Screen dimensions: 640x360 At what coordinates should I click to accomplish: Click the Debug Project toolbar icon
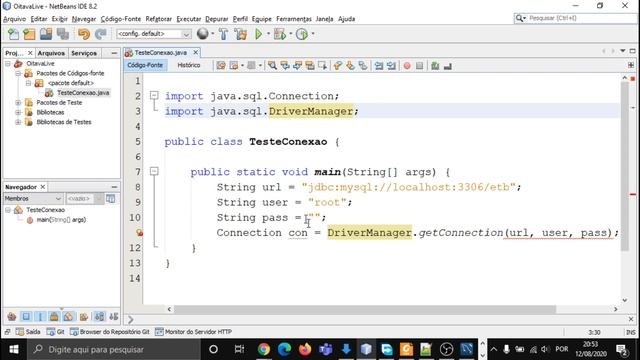[x=280, y=34]
